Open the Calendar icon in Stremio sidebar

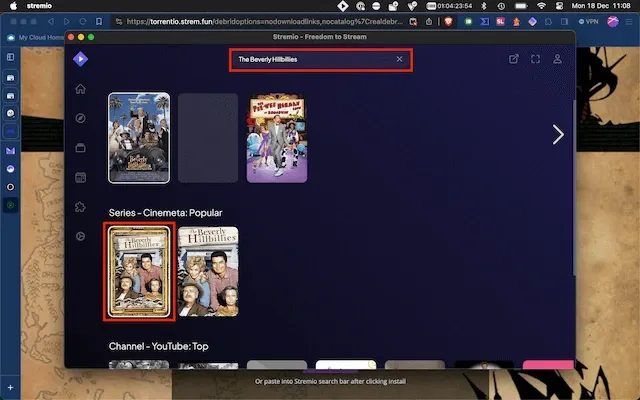(80, 177)
